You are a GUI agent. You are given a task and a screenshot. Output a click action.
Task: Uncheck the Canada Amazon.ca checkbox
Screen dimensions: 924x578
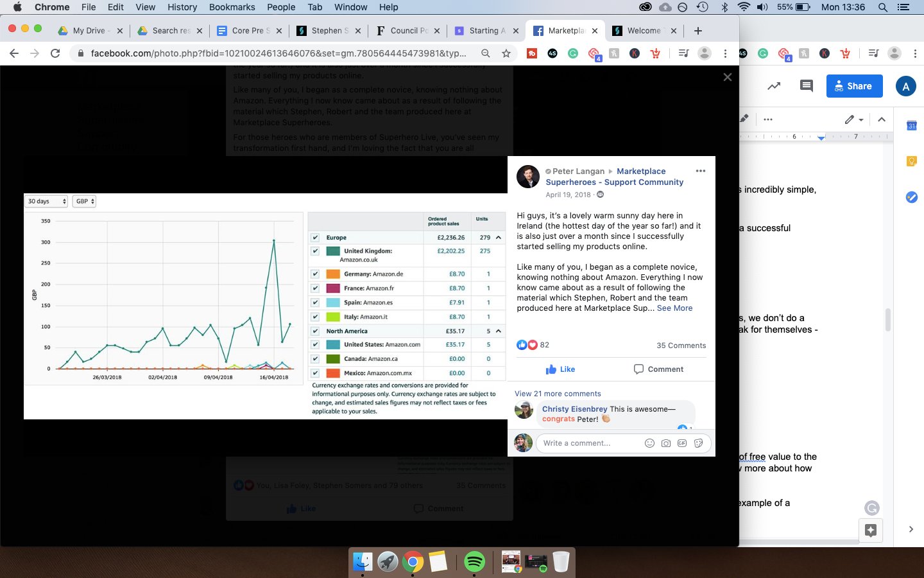point(315,358)
